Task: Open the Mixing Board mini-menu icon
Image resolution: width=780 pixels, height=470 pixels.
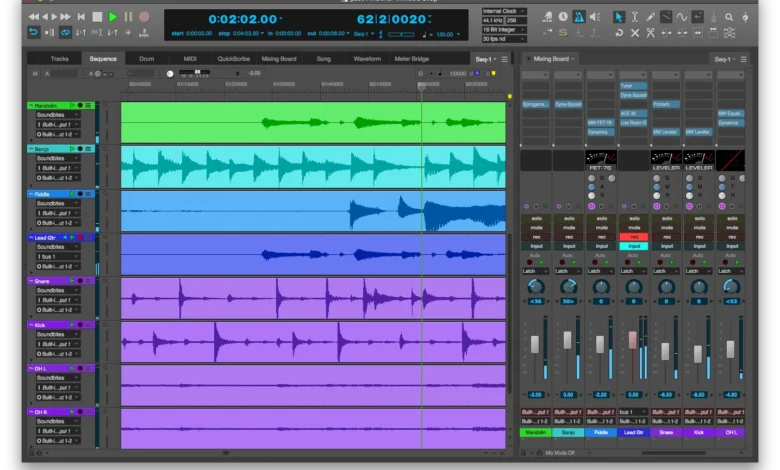Action: (743, 59)
